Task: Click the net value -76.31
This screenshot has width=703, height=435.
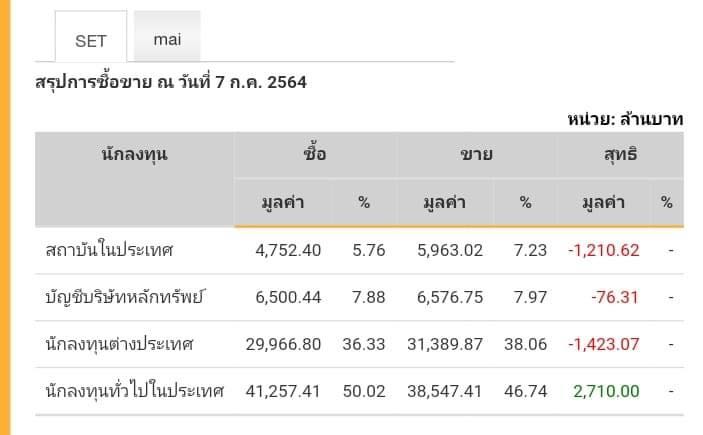Action: 615,297
